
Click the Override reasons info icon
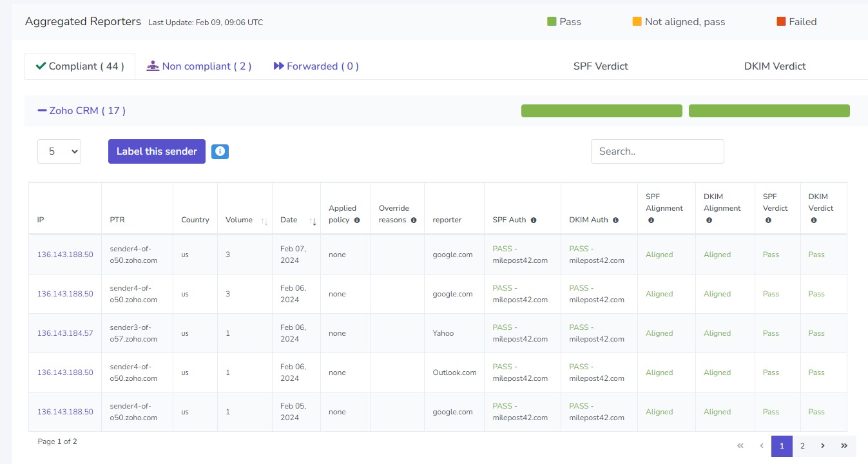pyautogui.click(x=414, y=220)
